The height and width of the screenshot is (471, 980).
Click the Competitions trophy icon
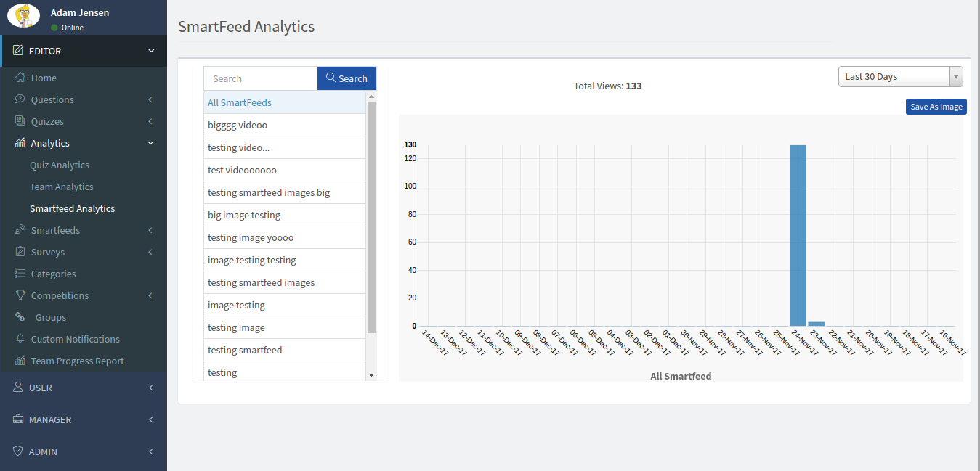[x=20, y=295]
